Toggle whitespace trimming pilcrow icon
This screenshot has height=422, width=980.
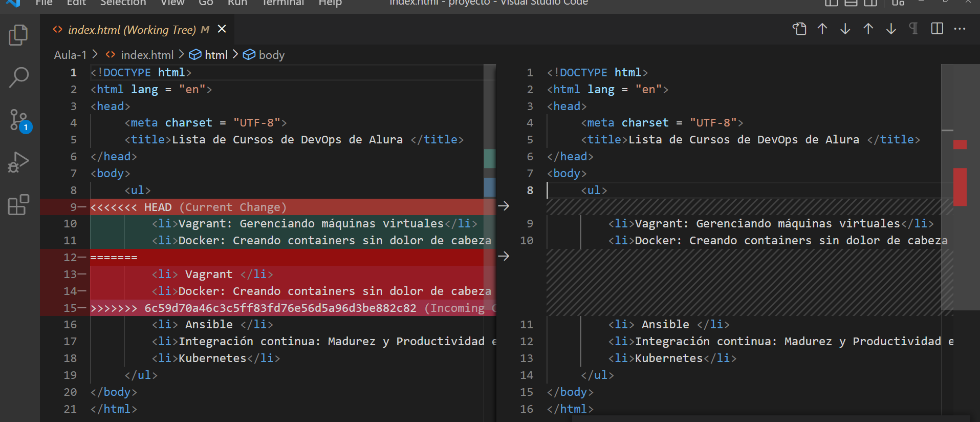pyautogui.click(x=913, y=29)
